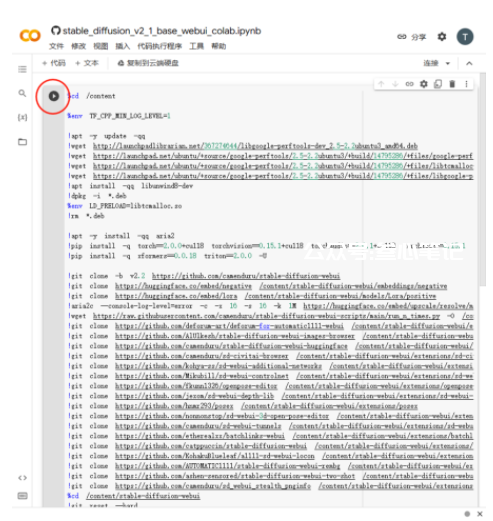Click the %env LD_PRELOAD=libtcmalloc.so line
Screen dimensions: 493x521
(x=124, y=206)
